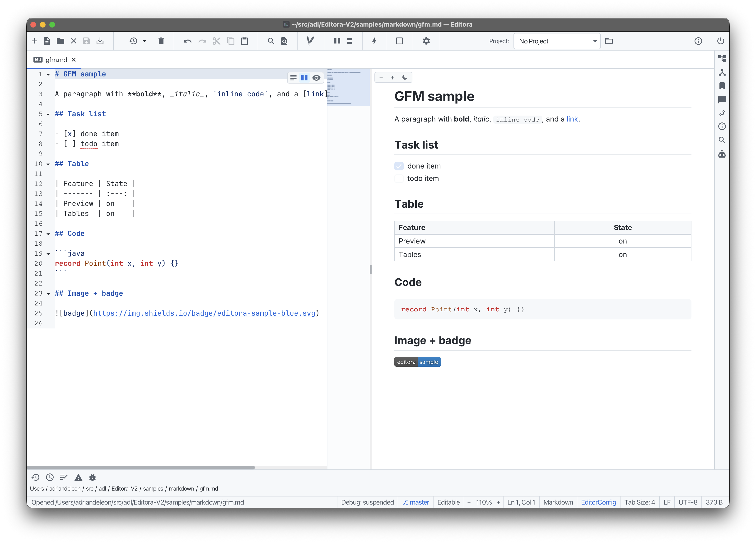Open the git branch sidebar icon
The width and height of the screenshot is (756, 543).
tap(722, 113)
